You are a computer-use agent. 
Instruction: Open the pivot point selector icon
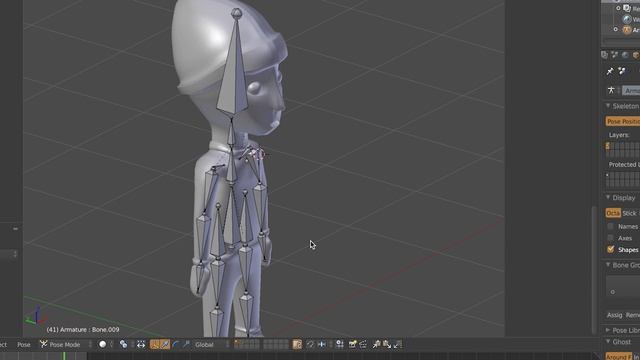click(123, 344)
